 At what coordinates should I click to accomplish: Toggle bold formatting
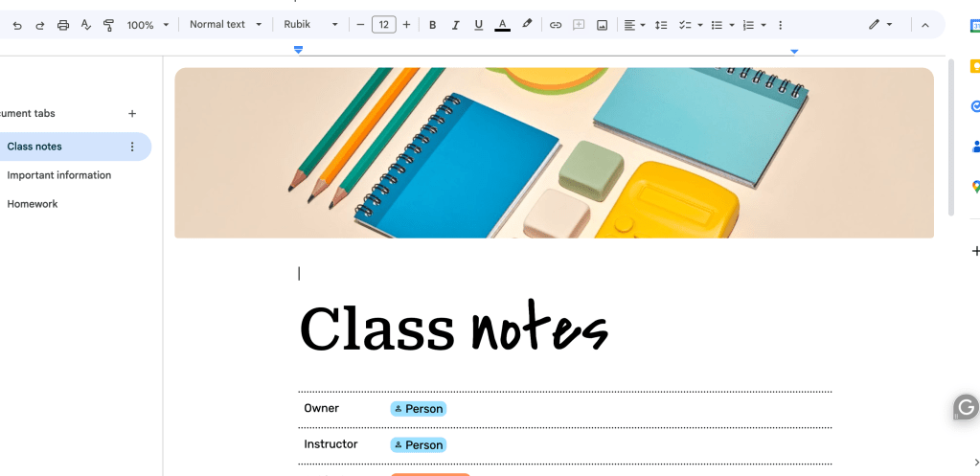(x=432, y=25)
